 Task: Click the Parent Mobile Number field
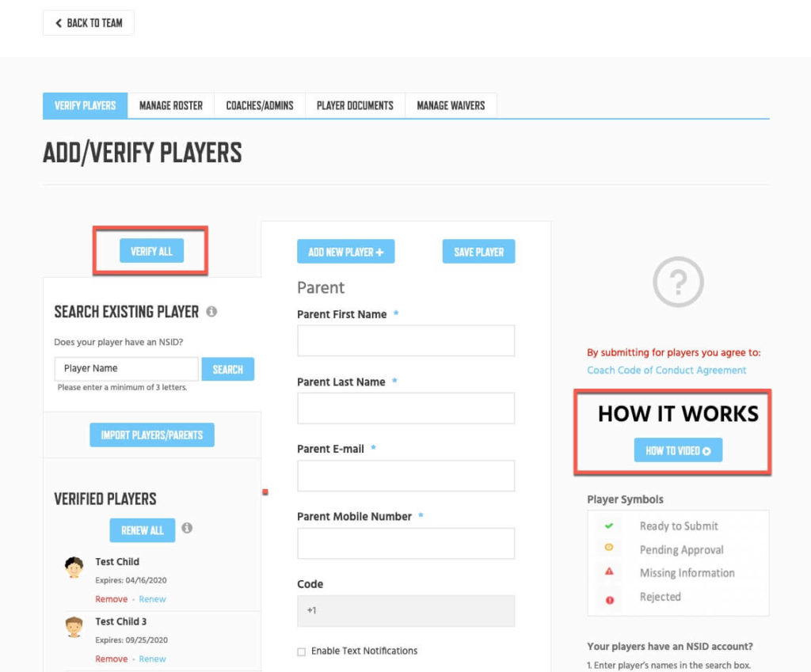[406, 543]
